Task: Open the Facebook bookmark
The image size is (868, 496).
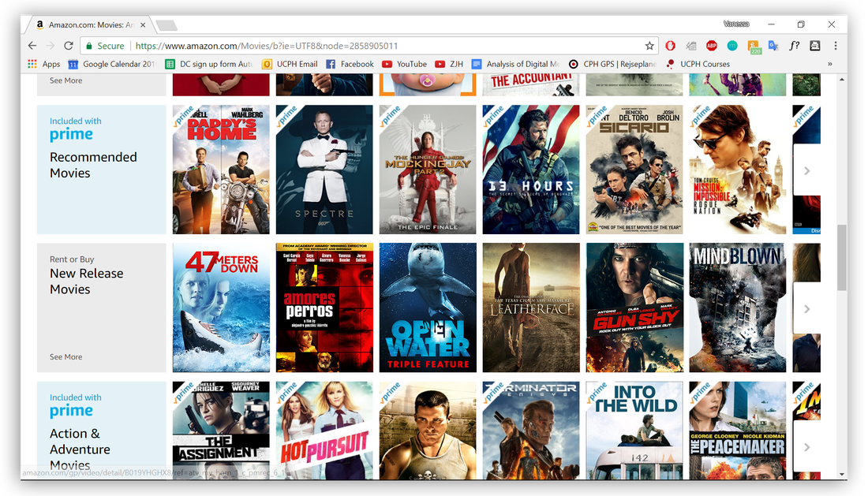Action: click(350, 64)
